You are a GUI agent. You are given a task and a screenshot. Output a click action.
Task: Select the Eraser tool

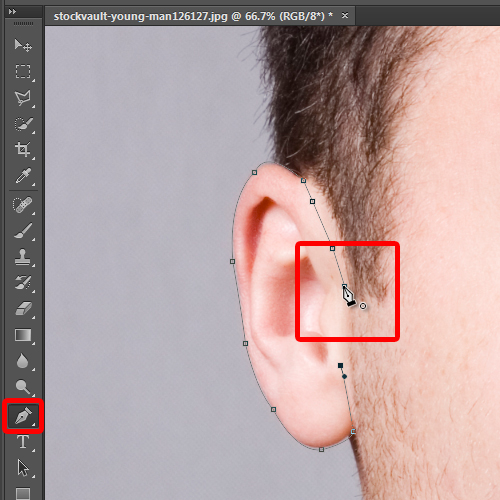23,309
